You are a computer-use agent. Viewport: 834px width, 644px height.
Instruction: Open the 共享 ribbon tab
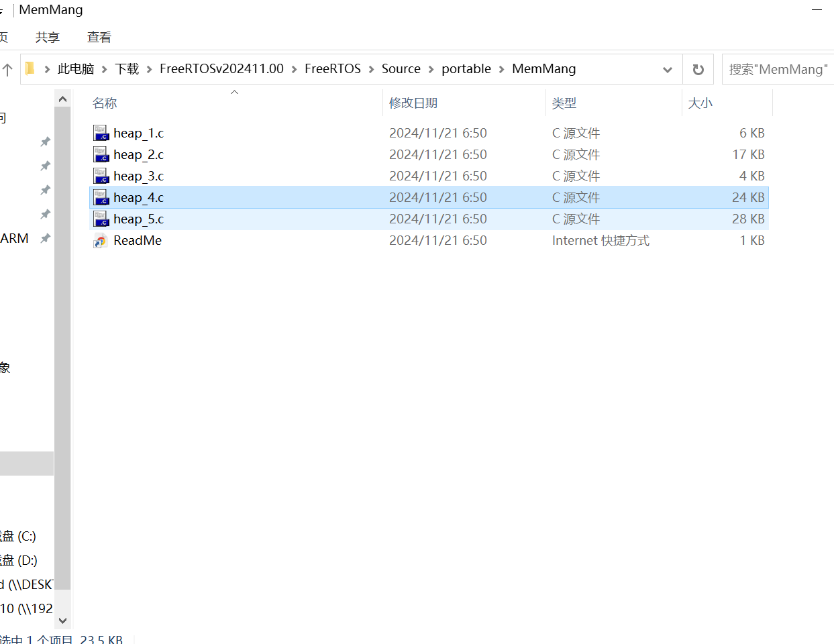[x=48, y=38]
